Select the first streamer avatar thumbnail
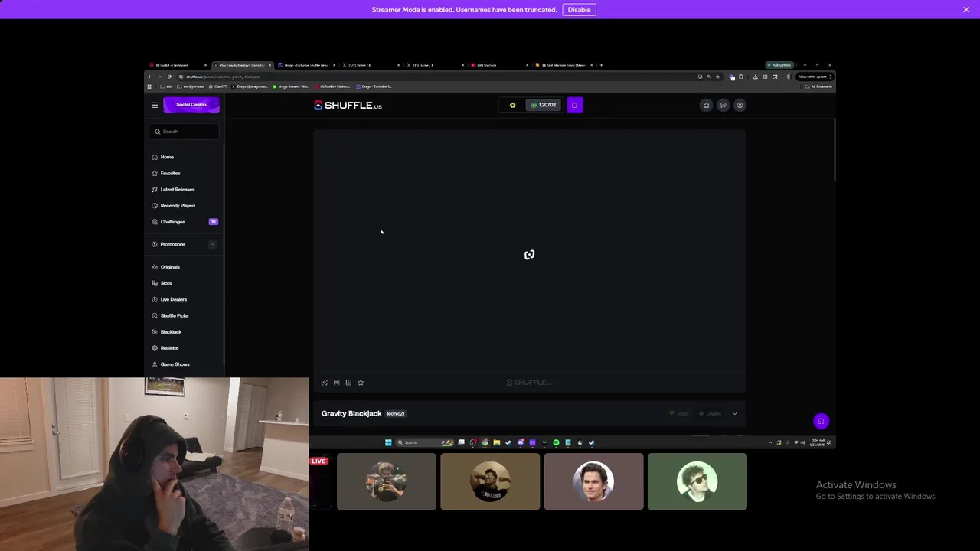 tap(387, 481)
